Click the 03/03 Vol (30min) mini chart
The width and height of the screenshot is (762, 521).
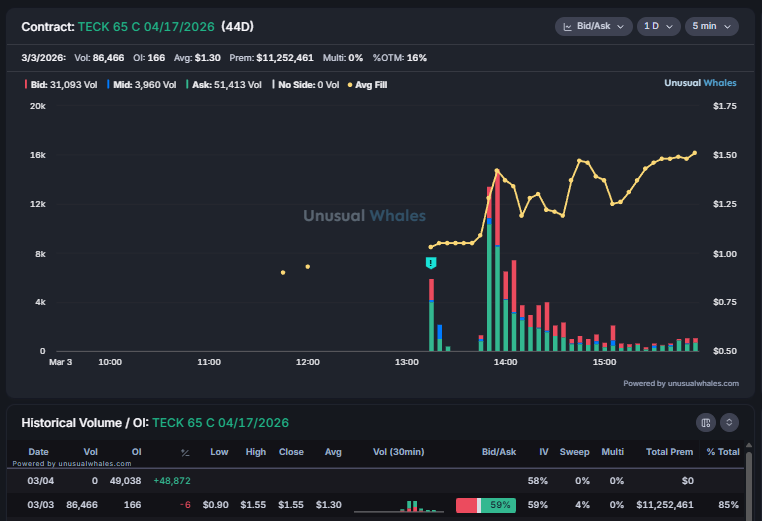[x=398, y=506]
